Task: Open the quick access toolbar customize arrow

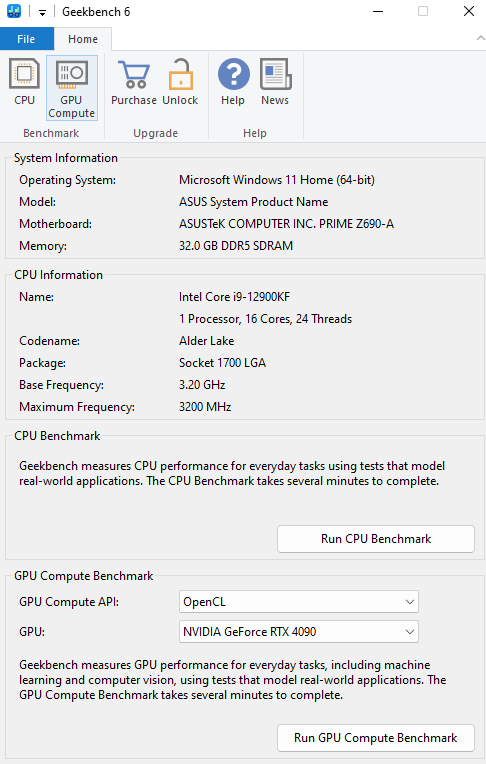Action: pyautogui.click(x=42, y=13)
